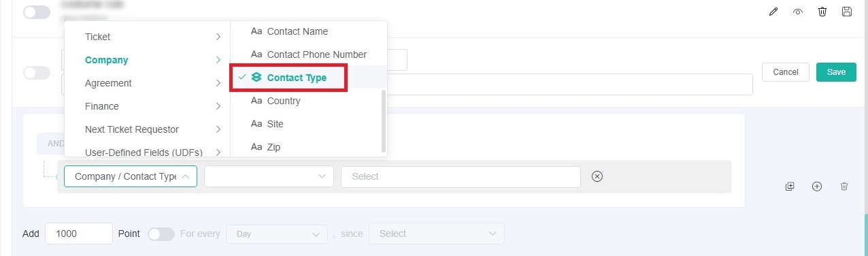Click the eye preview icon

pyautogui.click(x=797, y=12)
